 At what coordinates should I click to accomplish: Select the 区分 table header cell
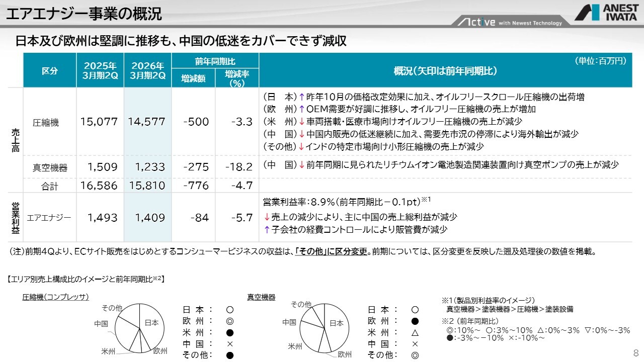(50, 70)
